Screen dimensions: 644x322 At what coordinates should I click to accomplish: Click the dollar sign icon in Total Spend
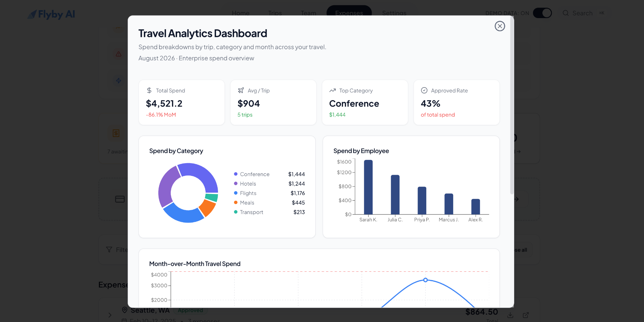pos(149,90)
